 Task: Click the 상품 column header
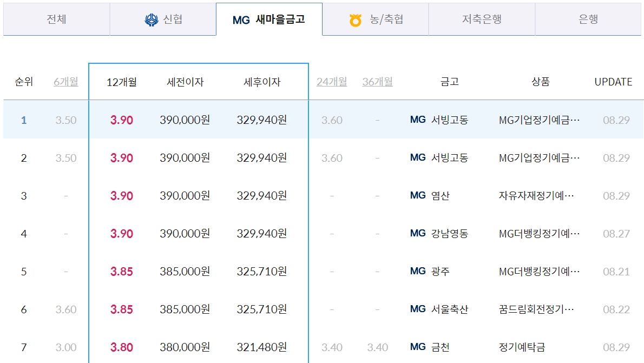tap(541, 82)
